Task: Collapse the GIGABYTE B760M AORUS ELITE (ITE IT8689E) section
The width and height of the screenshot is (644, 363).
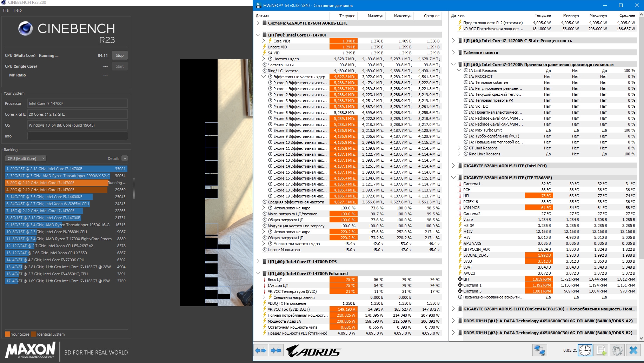Action: pos(453,178)
